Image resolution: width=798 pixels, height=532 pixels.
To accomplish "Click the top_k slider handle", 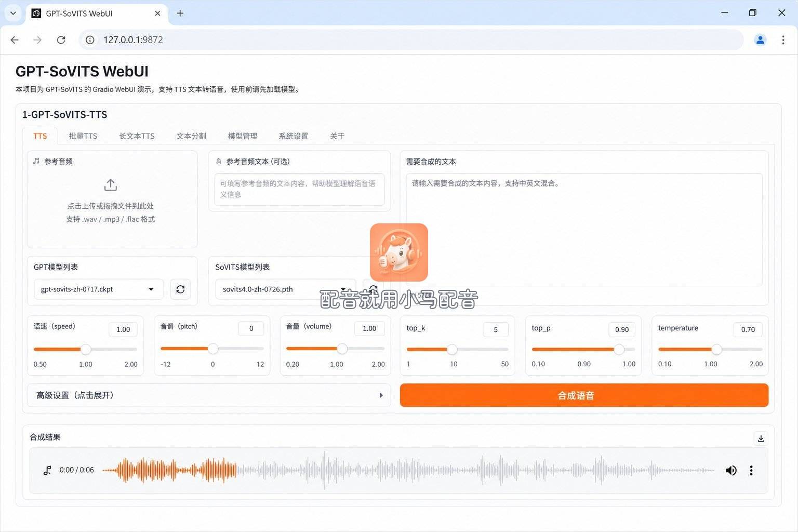I will click(453, 349).
